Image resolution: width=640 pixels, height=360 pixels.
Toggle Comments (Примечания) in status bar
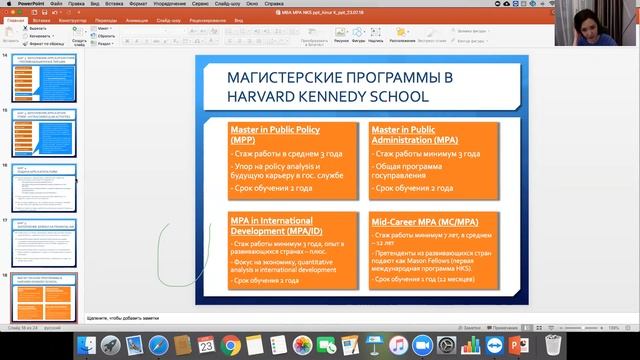502,328
